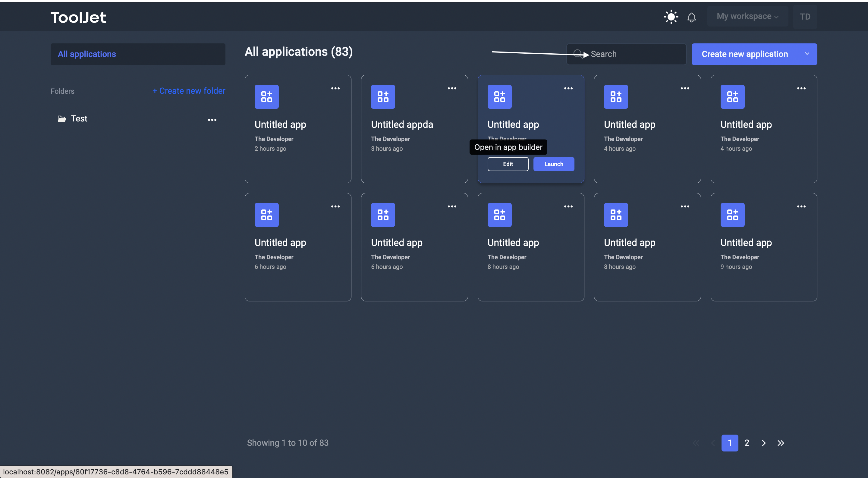The height and width of the screenshot is (478, 868).
Task: Click the Test folder icon
Action: click(x=62, y=118)
